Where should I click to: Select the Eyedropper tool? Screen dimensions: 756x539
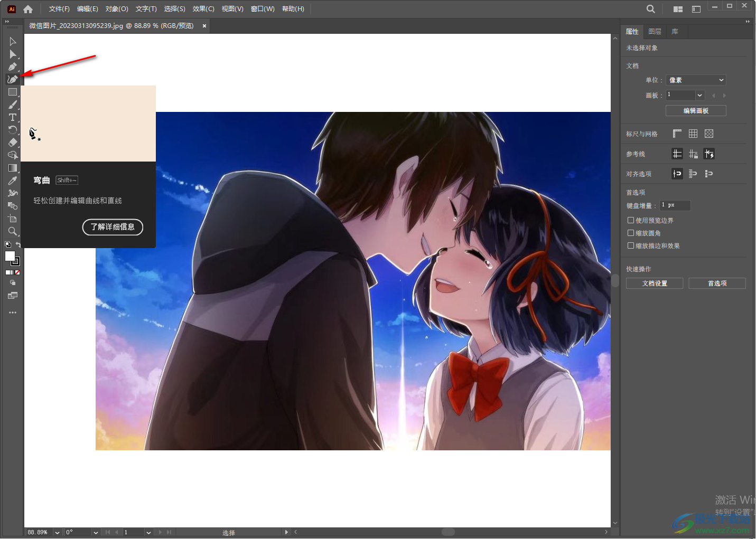13,181
